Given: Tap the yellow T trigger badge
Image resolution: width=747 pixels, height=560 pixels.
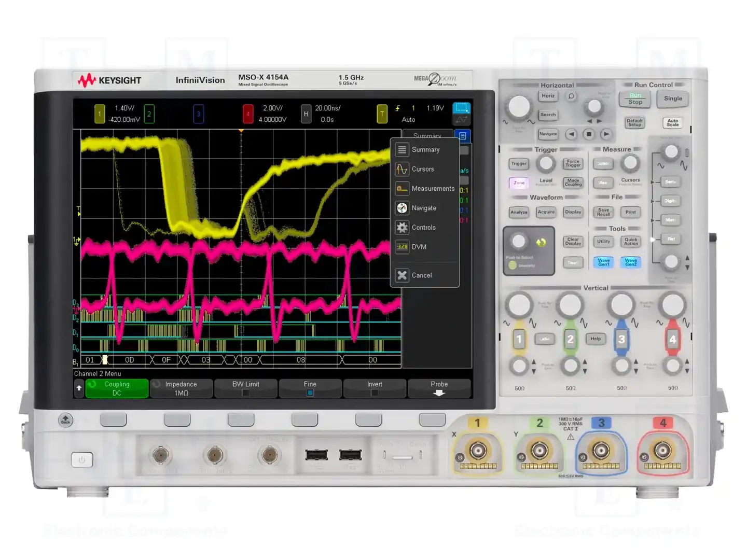Looking at the screenshot, I should (382, 114).
